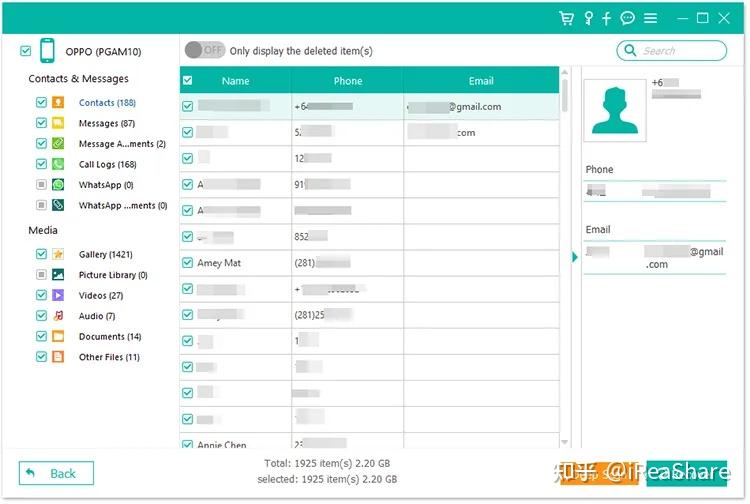Open the Facebook icon in title bar
Screen dimensions: 750x504
coord(606,18)
